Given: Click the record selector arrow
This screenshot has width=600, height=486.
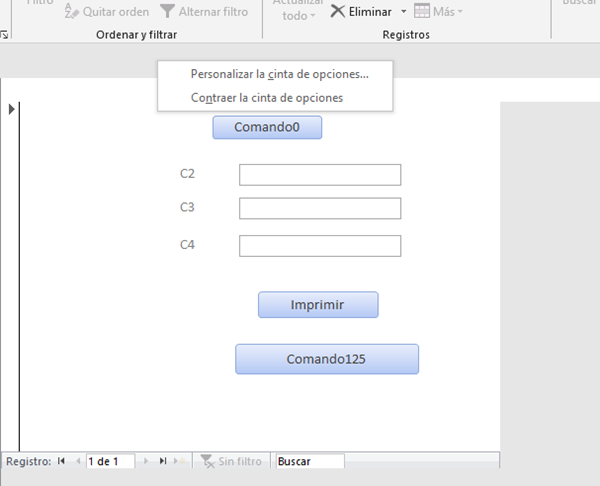Looking at the screenshot, I should tap(11, 109).
